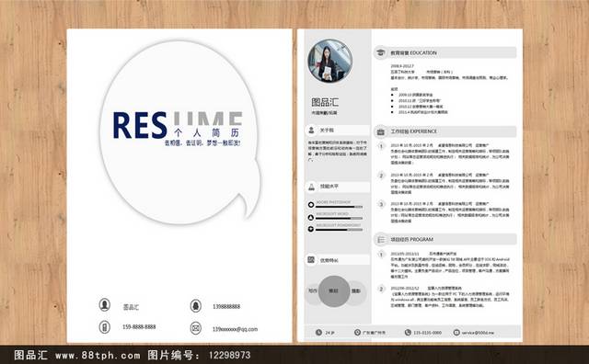
Task: Click the envelope email icon on cover page
Action: tap(195, 328)
